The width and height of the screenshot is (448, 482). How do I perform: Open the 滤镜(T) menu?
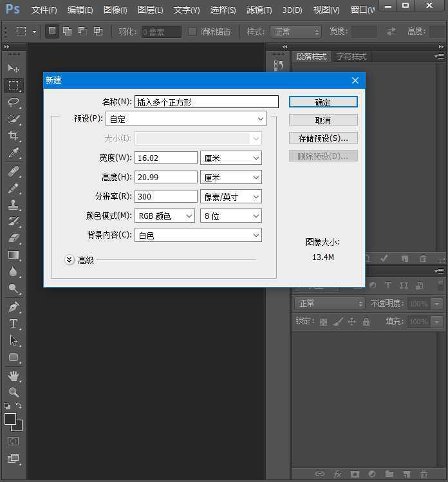click(259, 10)
